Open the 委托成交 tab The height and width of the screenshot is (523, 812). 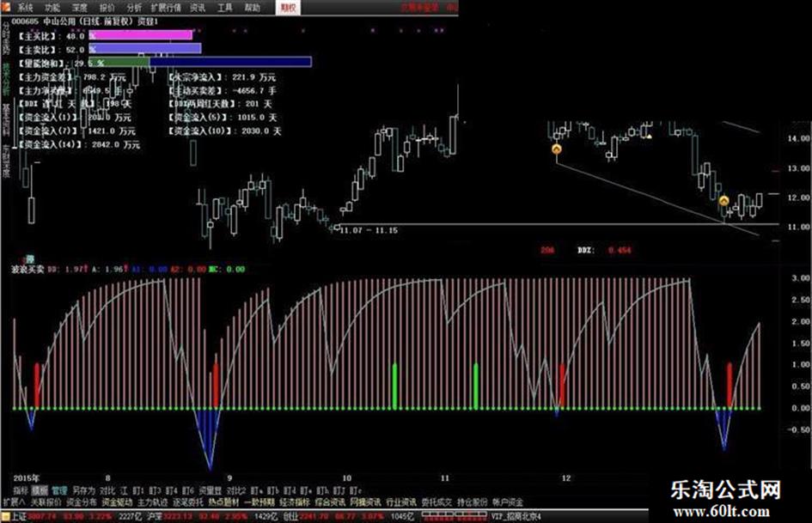pos(437,502)
